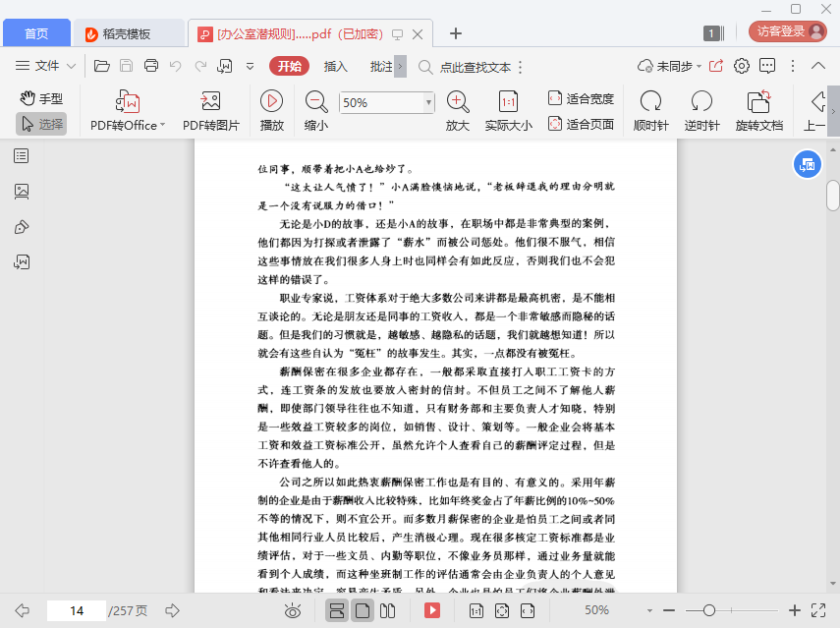The width and height of the screenshot is (840, 628).
Task: Collapse the ribbon with chevron
Action: click(818, 66)
